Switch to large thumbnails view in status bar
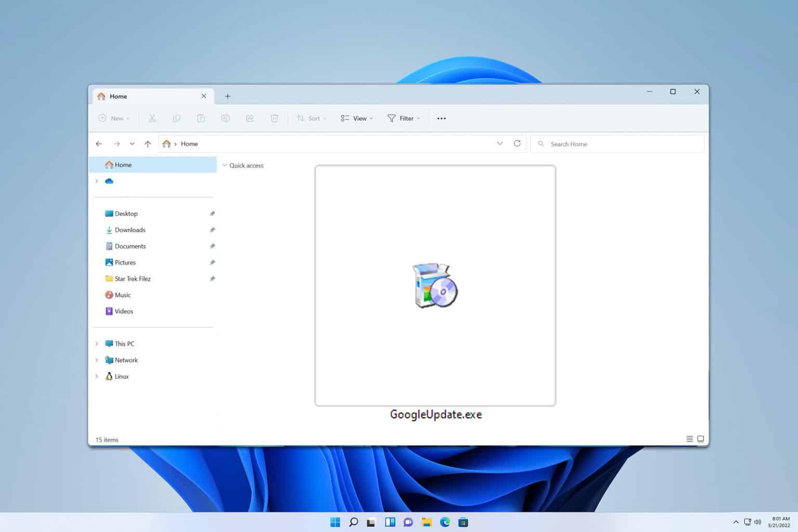Image resolution: width=798 pixels, height=532 pixels. [700, 439]
